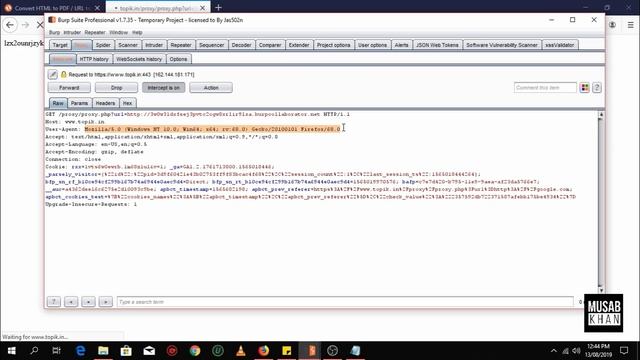Toggle the Intercept is on button
The height and width of the screenshot is (360, 640).
coord(163,87)
